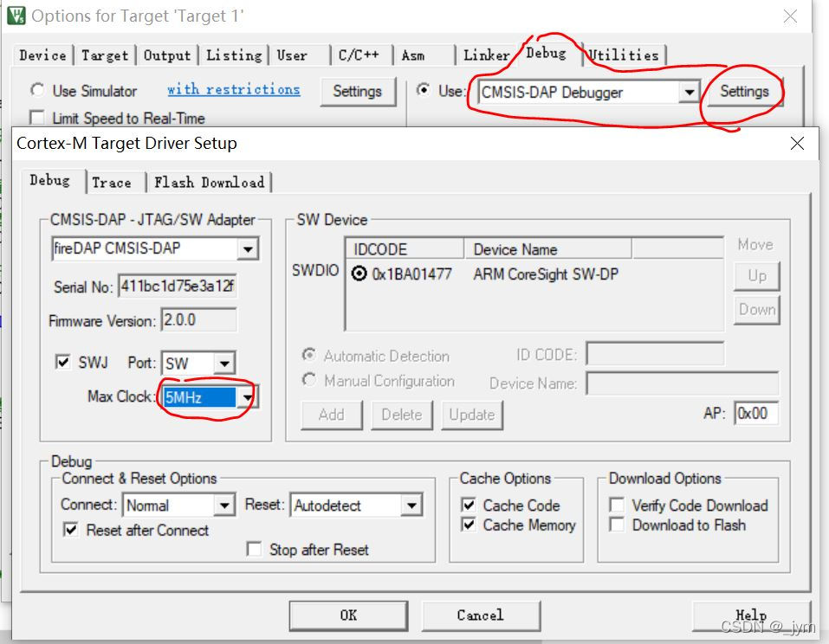Toggle Reset after Connect checkbox
The height and width of the screenshot is (644, 829).
tap(71, 530)
